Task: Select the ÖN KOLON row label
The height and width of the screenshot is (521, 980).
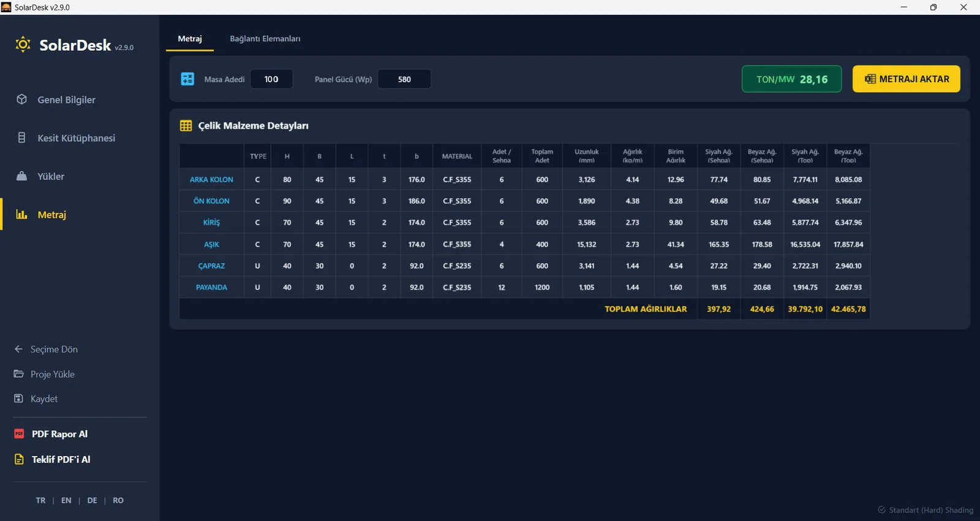Action: [211, 201]
